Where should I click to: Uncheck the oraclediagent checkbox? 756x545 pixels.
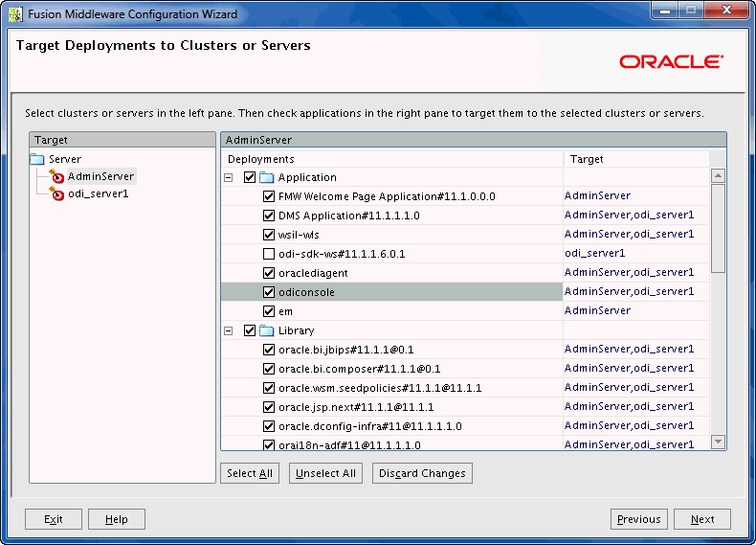[x=269, y=273]
